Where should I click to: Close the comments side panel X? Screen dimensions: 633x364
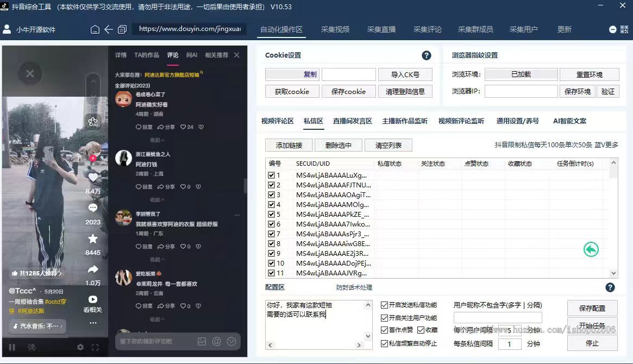pyautogui.click(x=237, y=55)
